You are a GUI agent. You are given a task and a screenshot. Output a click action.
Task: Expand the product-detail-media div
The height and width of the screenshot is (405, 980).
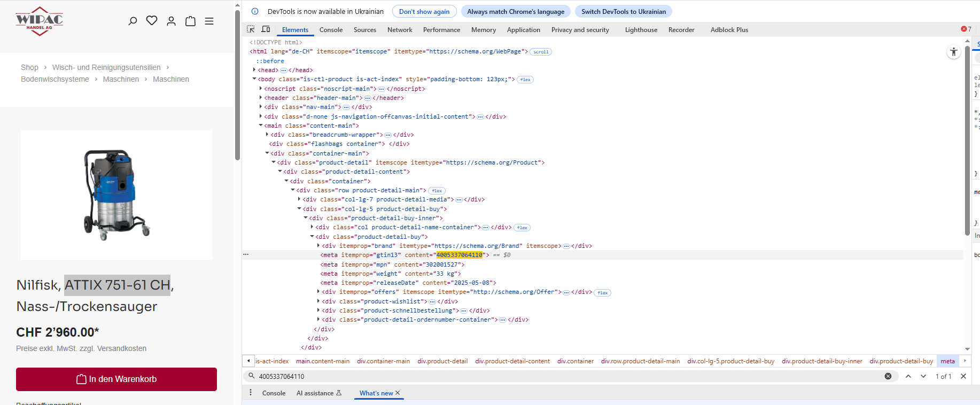point(299,199)
